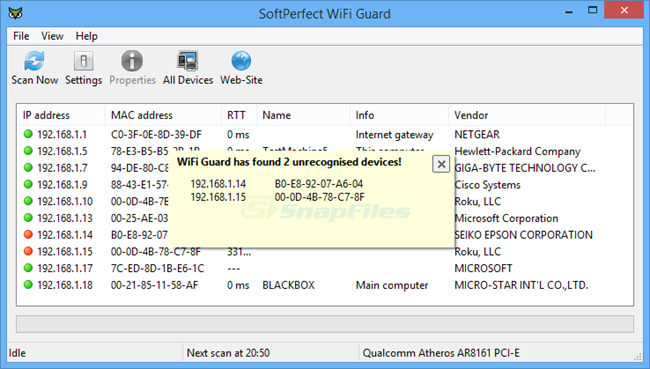Select the 192.168.1.17 IP cell
Viewport: 650px width, 369px height.
point(65,268)
